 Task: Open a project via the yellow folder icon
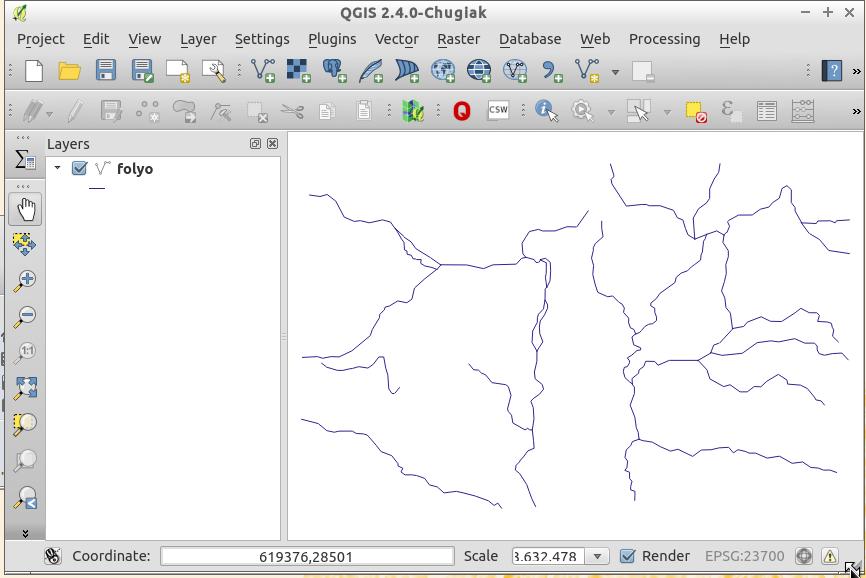pyautogui.click(x=70, y=71)
